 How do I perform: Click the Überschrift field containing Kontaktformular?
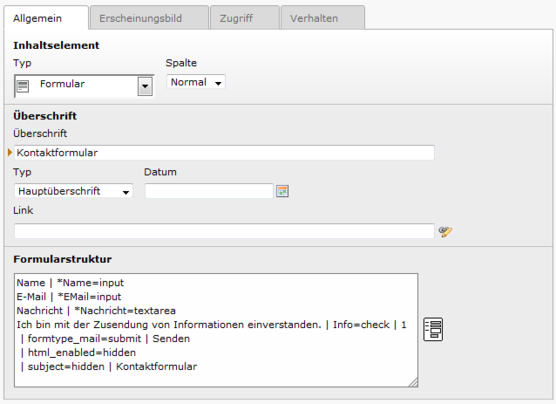224,153
